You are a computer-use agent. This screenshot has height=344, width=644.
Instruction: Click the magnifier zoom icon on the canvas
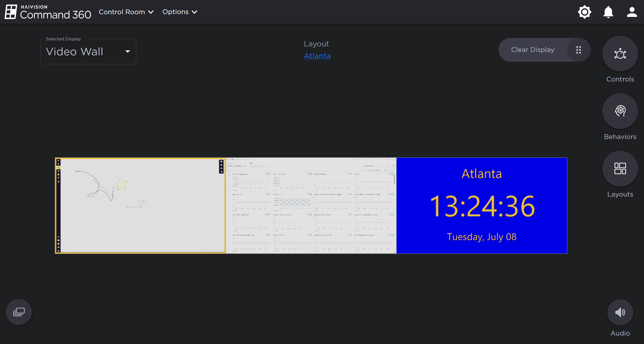(x=221, y=165)
